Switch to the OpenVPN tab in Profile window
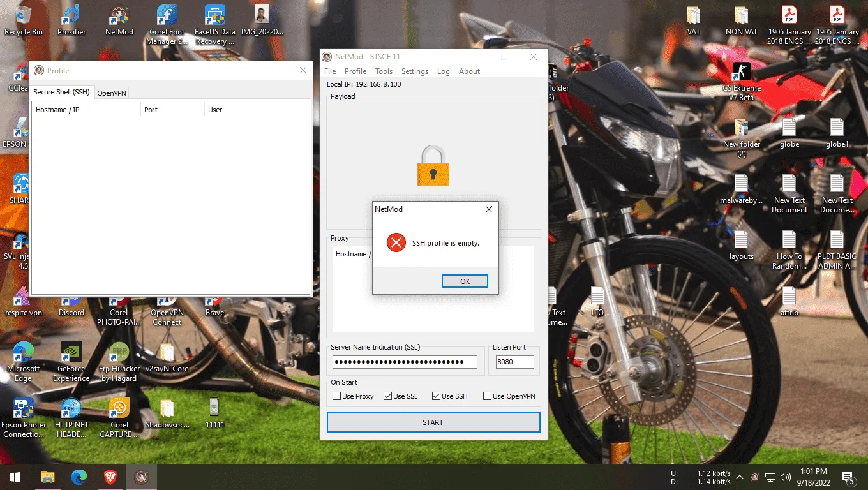This screenshot has width=868, height=490. point(112,93)
